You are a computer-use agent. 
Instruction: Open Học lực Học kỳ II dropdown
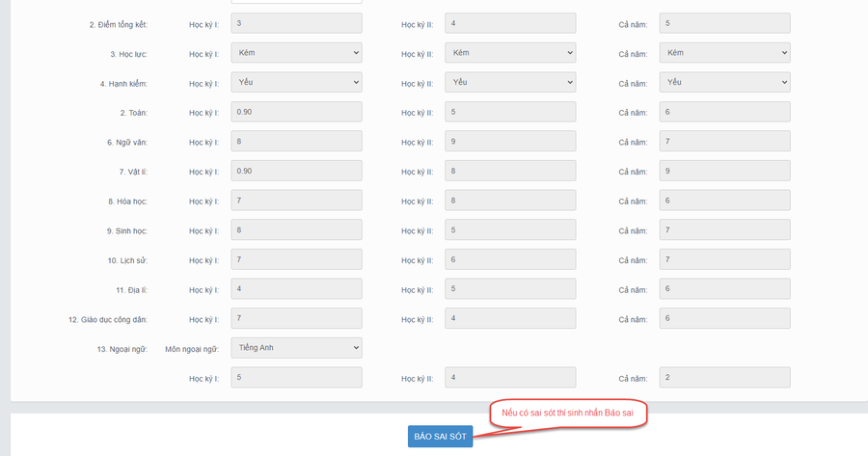click(x=510, y=53)
